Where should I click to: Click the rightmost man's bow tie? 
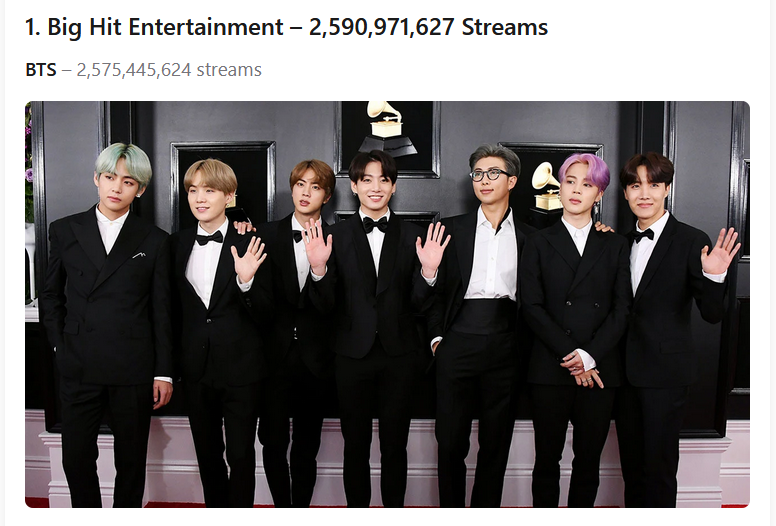click(643, 236)
